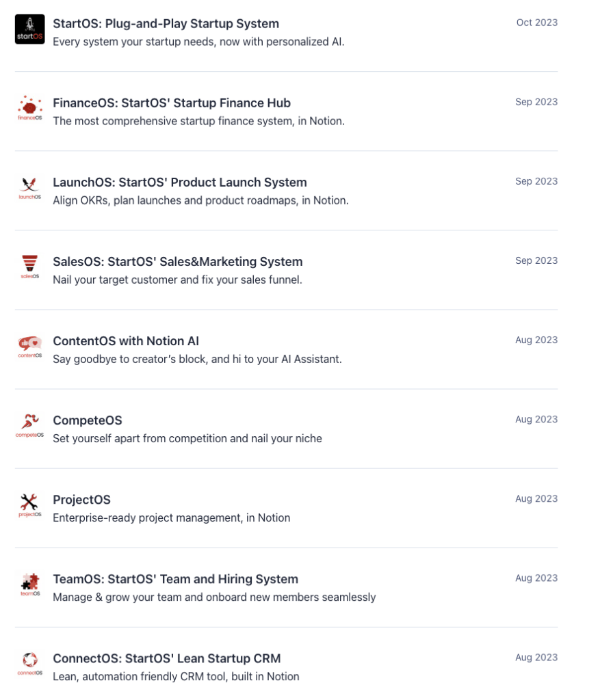Click the CompeteOS runner icon

29,425
